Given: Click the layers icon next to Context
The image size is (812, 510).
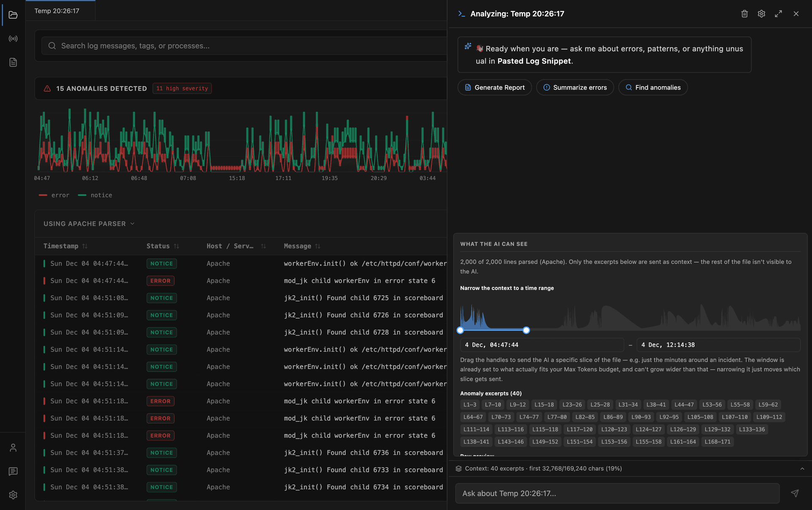Looking at the screenshot, I should pos(459,469).
